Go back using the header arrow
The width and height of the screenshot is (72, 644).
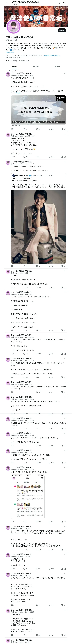pos(7,3)
